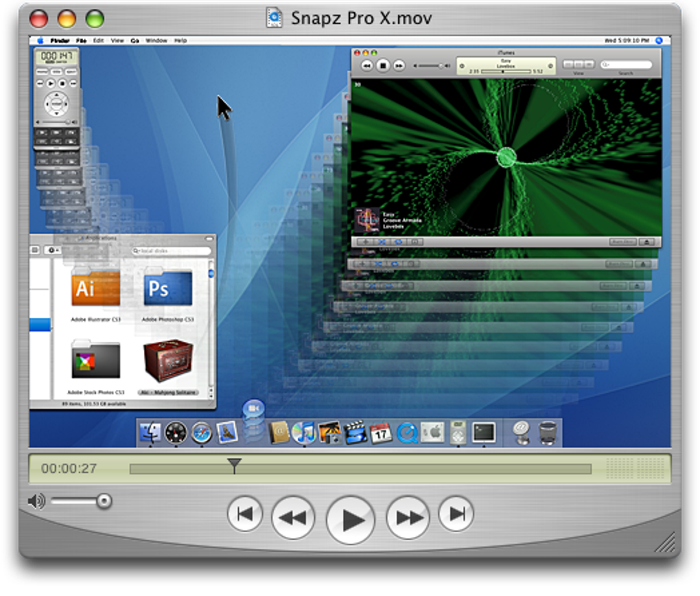Image resolution: width=700 pixels, height=596 pixels.
Task: Launch Safari from the Dock
Action: pos(201,433)
